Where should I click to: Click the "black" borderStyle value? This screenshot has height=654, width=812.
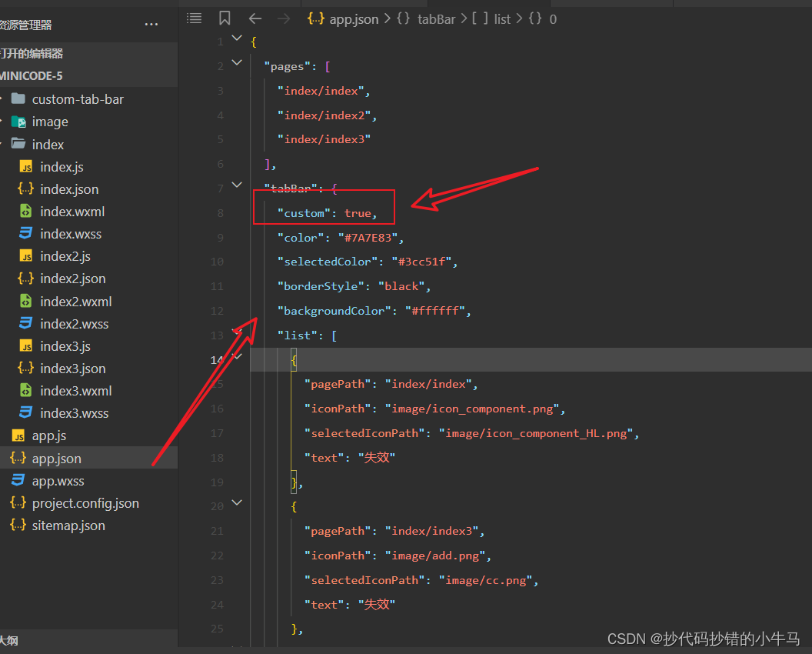pyautogui.click(x=401, y=286)
